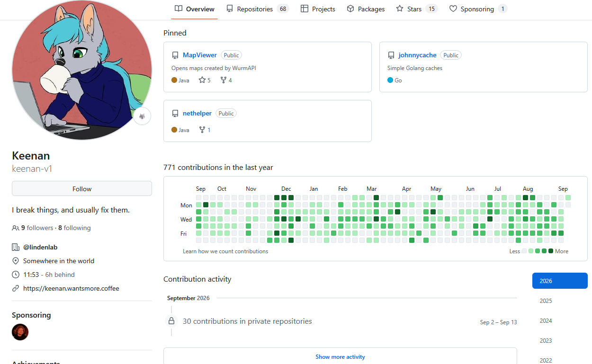
Task: Select the 2025 contribution year
Action: coord(546,301)
